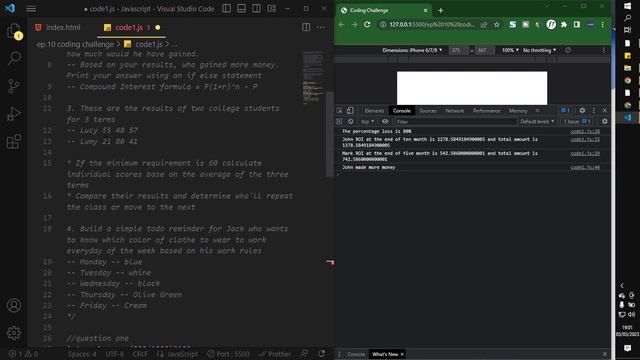Open the No throttling dropdown

tap(539, 50)
